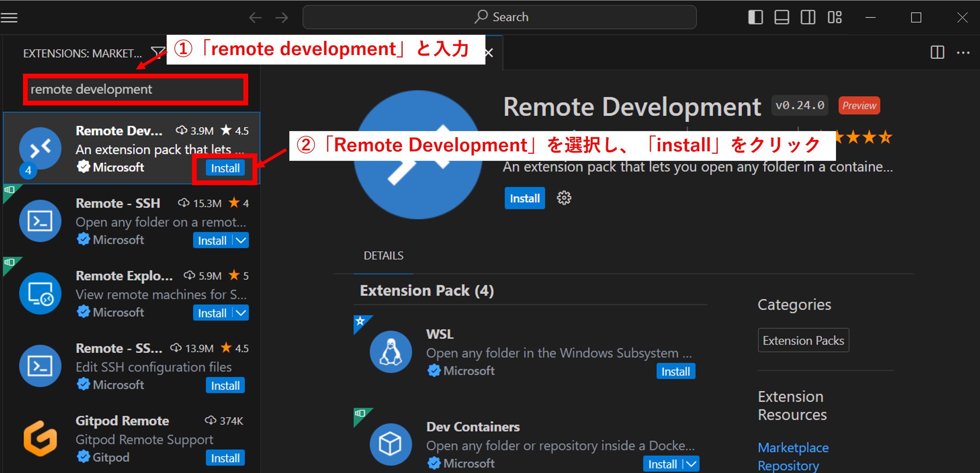Click the extensions search input field

tap(135, 89)
